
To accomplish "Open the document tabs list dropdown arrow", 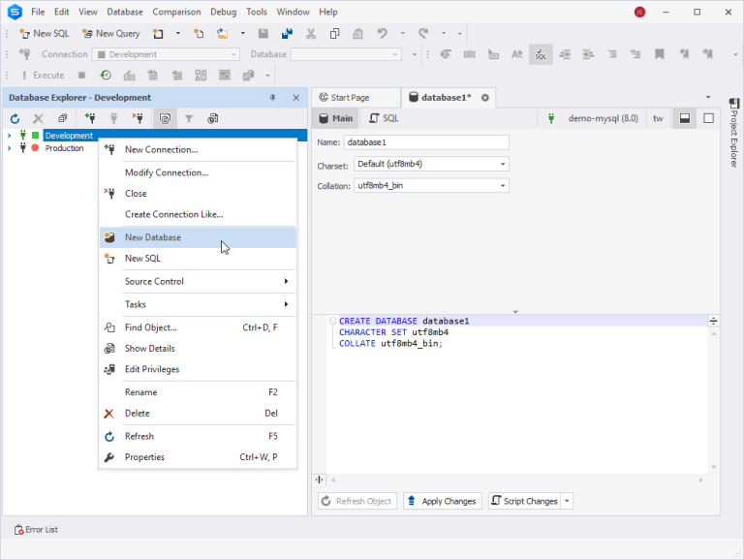I will 708,97.
